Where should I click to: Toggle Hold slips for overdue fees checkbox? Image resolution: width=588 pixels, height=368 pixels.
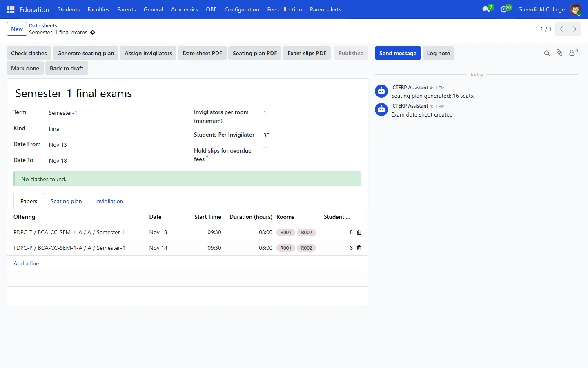point(265,150)
